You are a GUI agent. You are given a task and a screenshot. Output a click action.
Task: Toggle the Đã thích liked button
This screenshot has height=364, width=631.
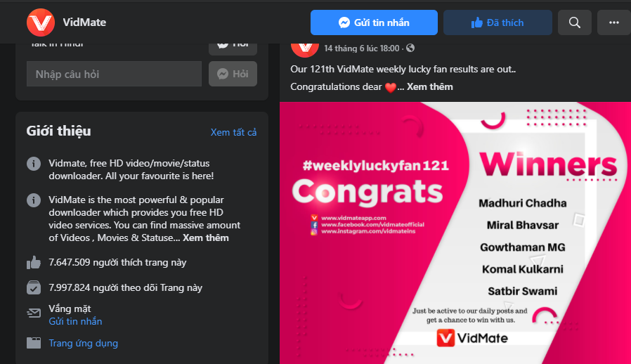point(497,22)
